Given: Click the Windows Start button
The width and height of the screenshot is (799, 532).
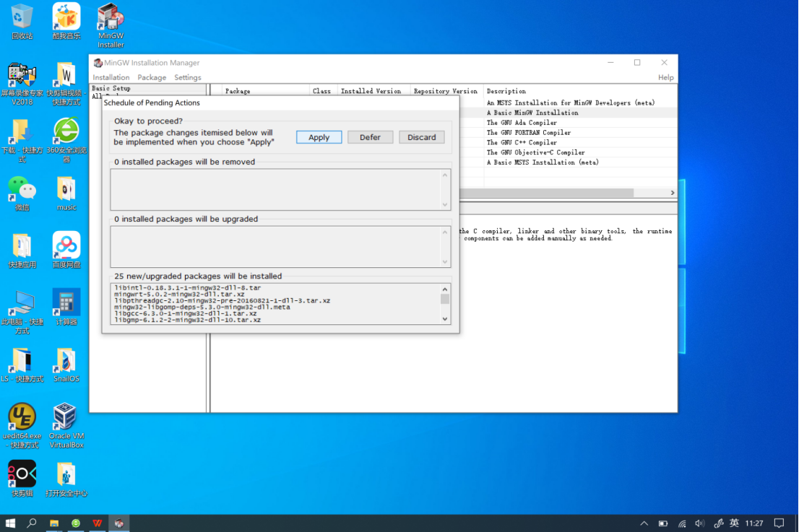Looking at the screenshot, I should pos(10,523).
